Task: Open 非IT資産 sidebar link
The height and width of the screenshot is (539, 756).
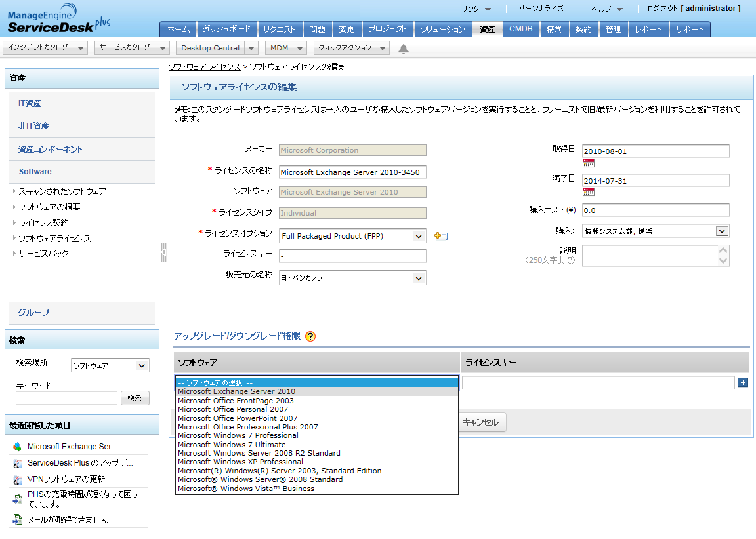Action: point(33,126)
